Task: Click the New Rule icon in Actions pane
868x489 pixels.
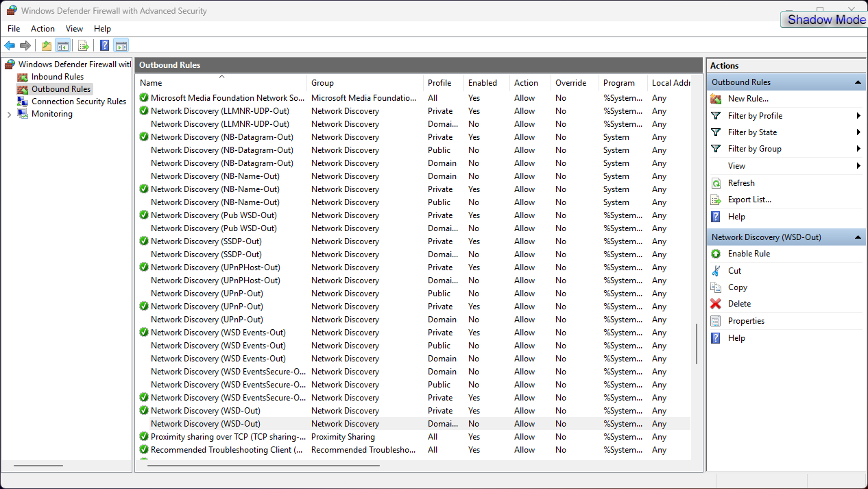Action: click(x=716, y=99)
